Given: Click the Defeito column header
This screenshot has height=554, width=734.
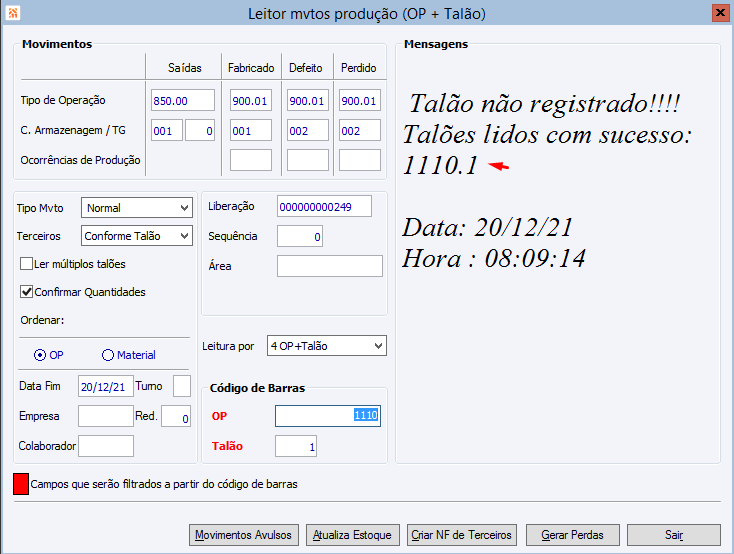Looking at the screenshot, I should click(306, 68).
